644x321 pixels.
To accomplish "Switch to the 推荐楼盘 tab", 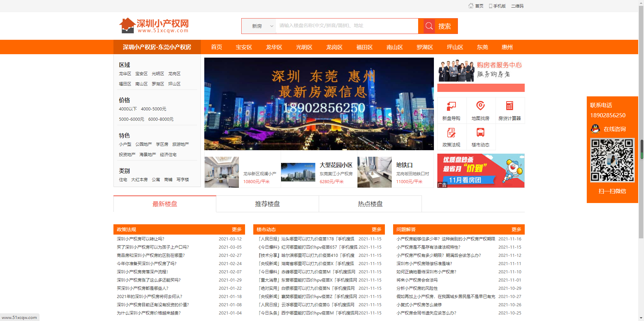I will [267, 204].
